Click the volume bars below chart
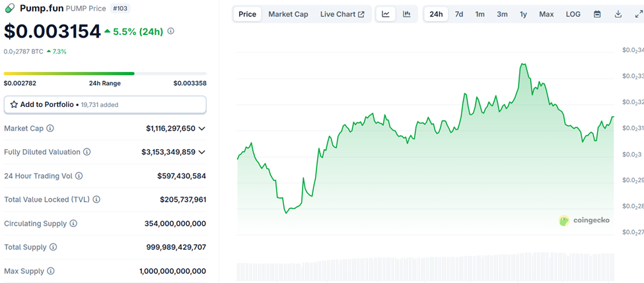 426,267
